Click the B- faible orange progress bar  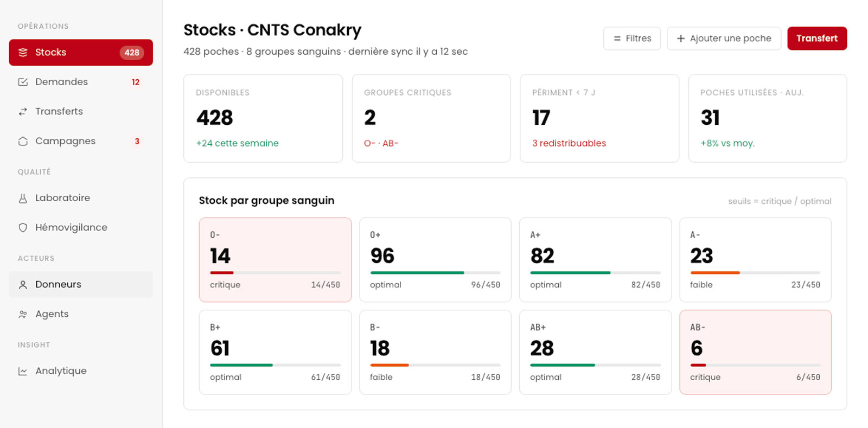tap(390, 365)
